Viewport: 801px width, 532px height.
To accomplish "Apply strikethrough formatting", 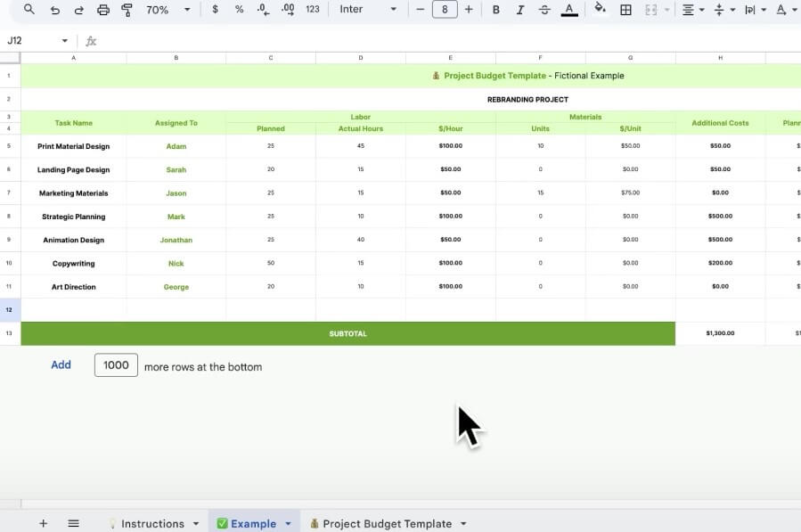I will click(544, 10).
